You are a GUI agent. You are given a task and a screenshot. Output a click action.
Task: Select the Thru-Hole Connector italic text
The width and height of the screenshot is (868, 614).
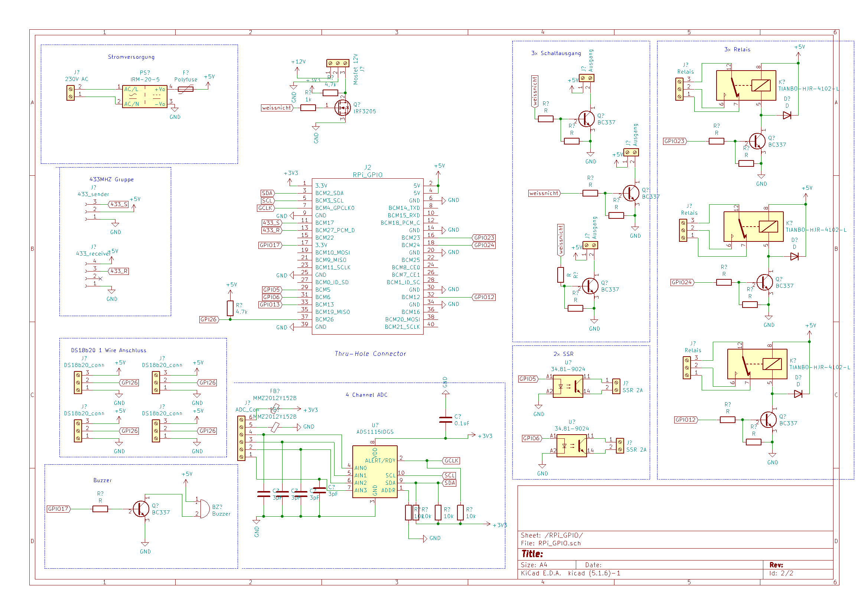click(x=370, y=354)
